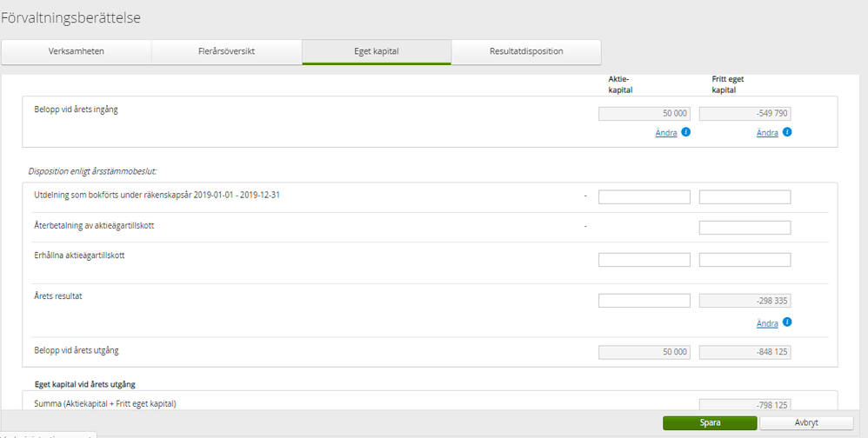
Task: Click info icon next to Aktiekapital Ändra link
Action: click(x=686, y=132)
